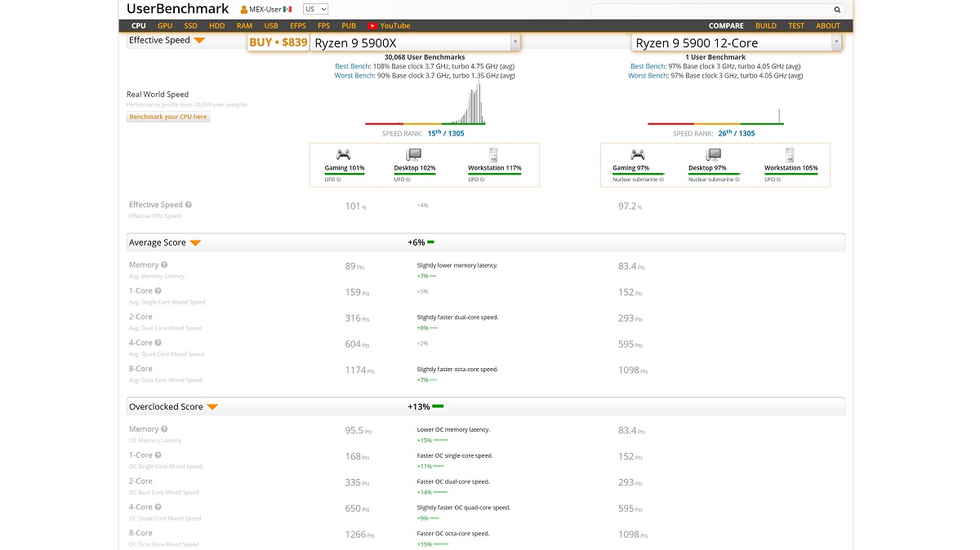The height and width of the screenshot is (550, 980).
Task: Click the 5900X speed distribution histogram
Action: tap(425, 104)
